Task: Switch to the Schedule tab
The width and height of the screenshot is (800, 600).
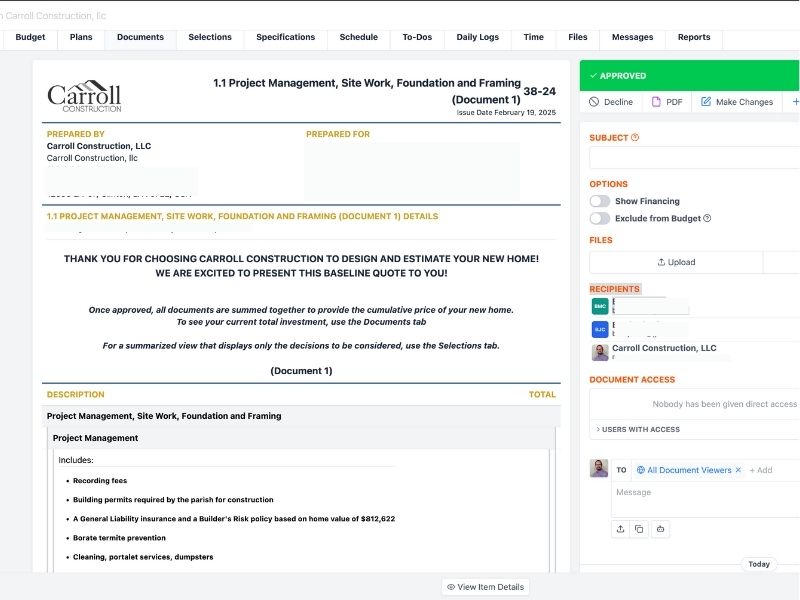Action: click(359, 37)
